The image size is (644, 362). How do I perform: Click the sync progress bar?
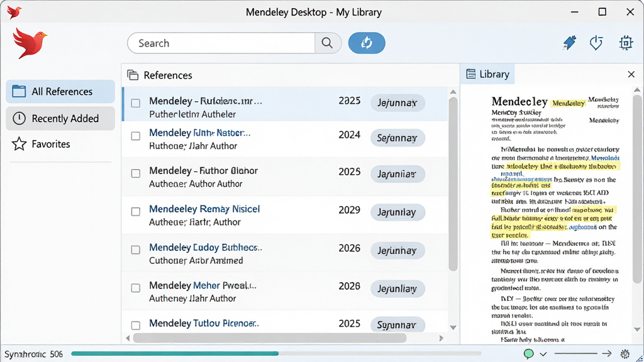tap(276, 353)
